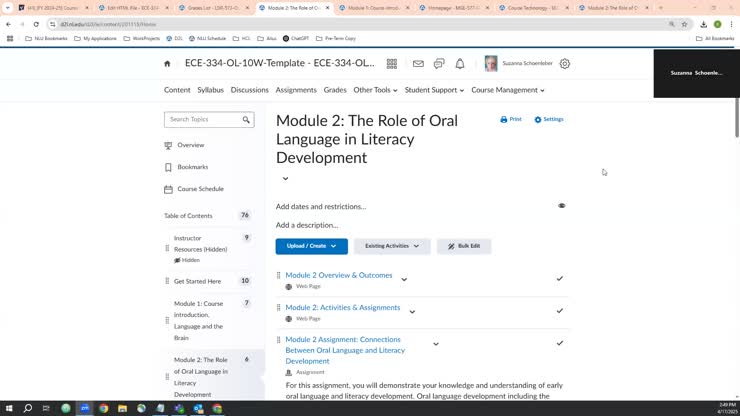Click the Bulk Edit button
The width and height of the screenshot is (740, 416).
[464, 246]
